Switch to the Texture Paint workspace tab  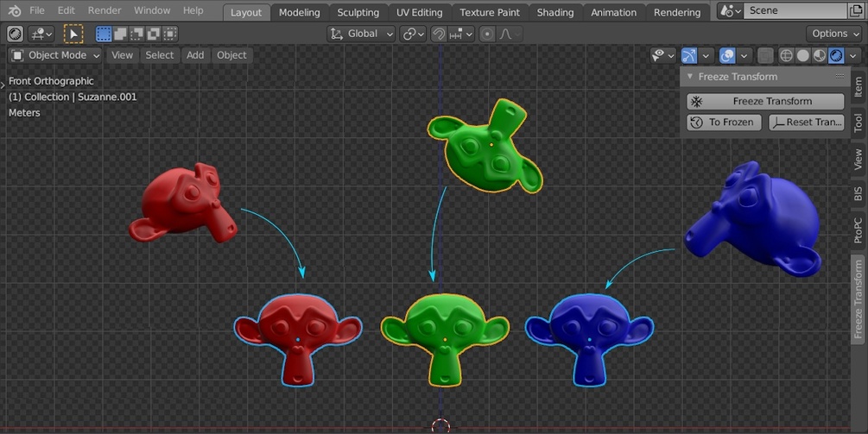(x=490, y=12)
